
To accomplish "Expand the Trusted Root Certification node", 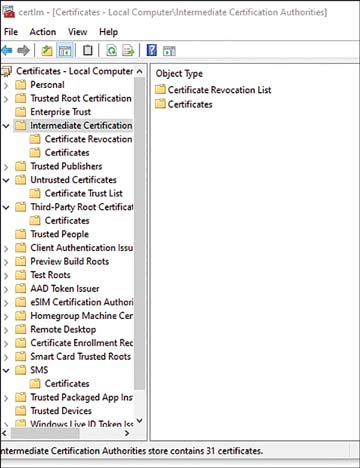I will pyautogui.click(x=6, y=99).
